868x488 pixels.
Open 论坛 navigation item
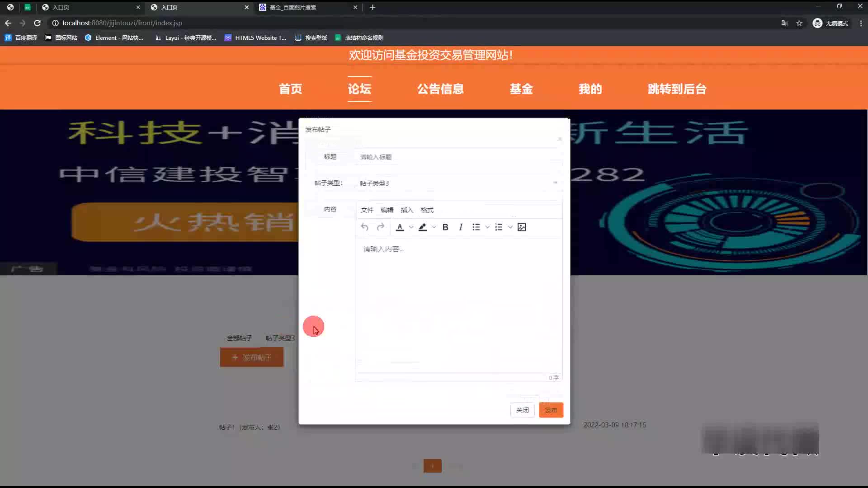359,89
